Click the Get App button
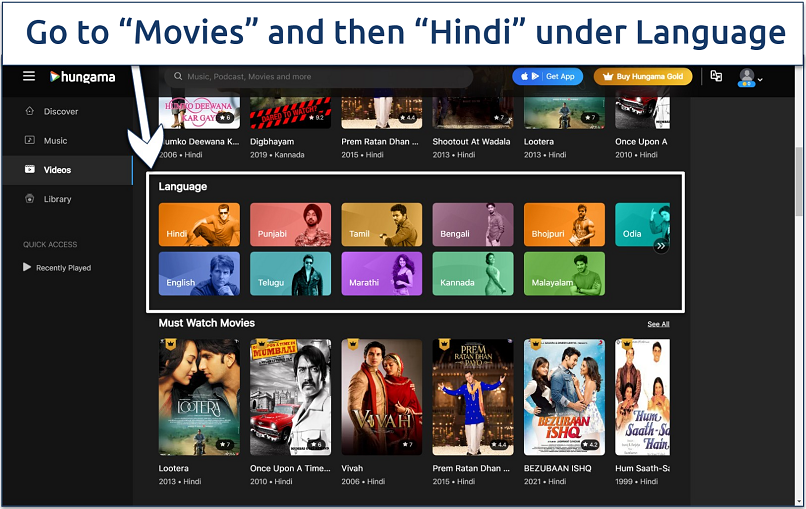Viewport: 806px width, 509px height. click(547, 76)
